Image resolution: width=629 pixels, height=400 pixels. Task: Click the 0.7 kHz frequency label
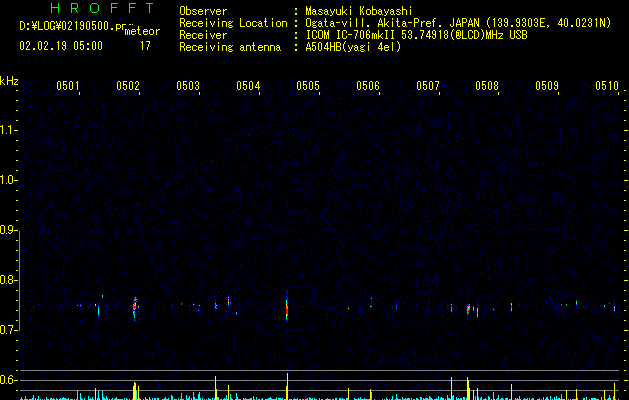(x=8, y=330)
